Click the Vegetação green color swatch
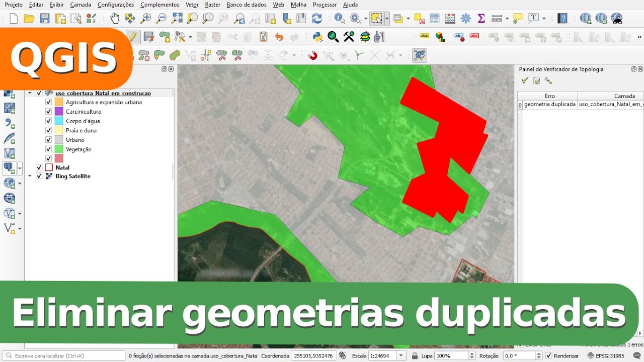 tap(59, 149)
